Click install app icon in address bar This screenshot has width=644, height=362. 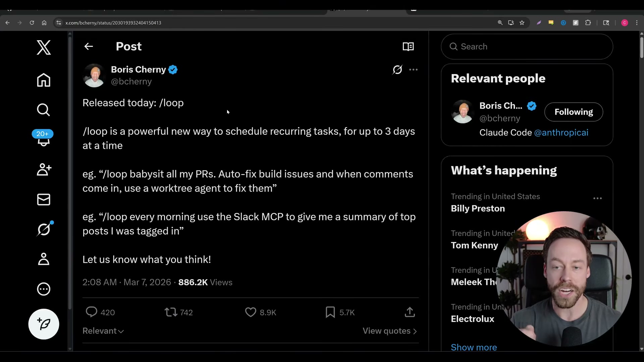pyautogui.click(x=511, y=23)
